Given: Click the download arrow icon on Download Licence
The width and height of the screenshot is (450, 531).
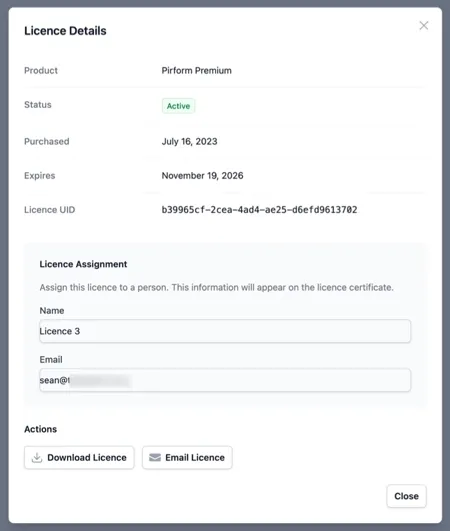Looking at the screenshot, I should (x=37, y=458).
